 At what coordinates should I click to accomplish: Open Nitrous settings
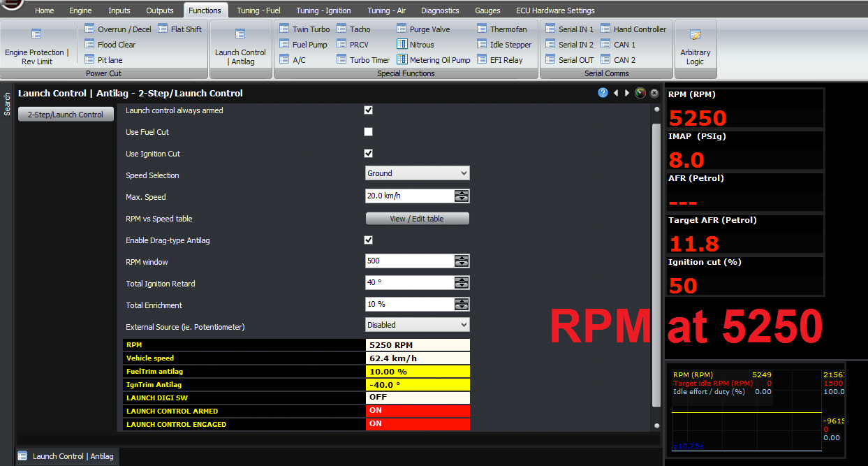point(415,45)
